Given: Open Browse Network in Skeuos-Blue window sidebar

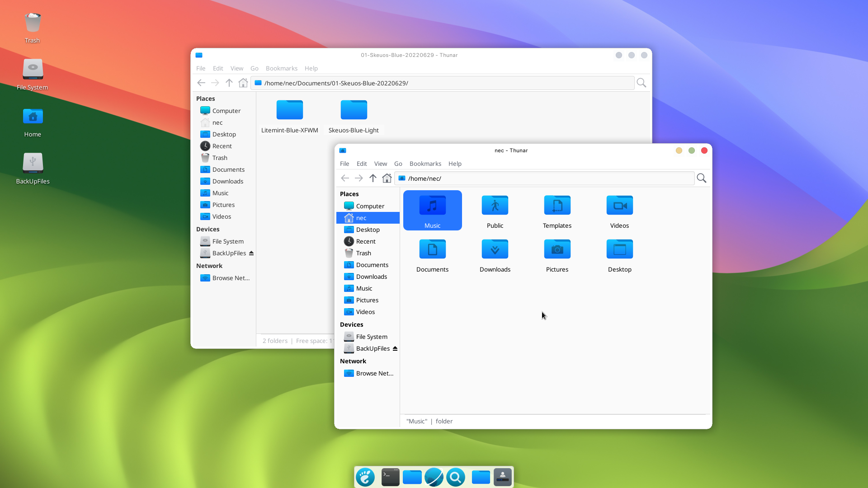Looking at the screenshot, I should click(224, 278).
